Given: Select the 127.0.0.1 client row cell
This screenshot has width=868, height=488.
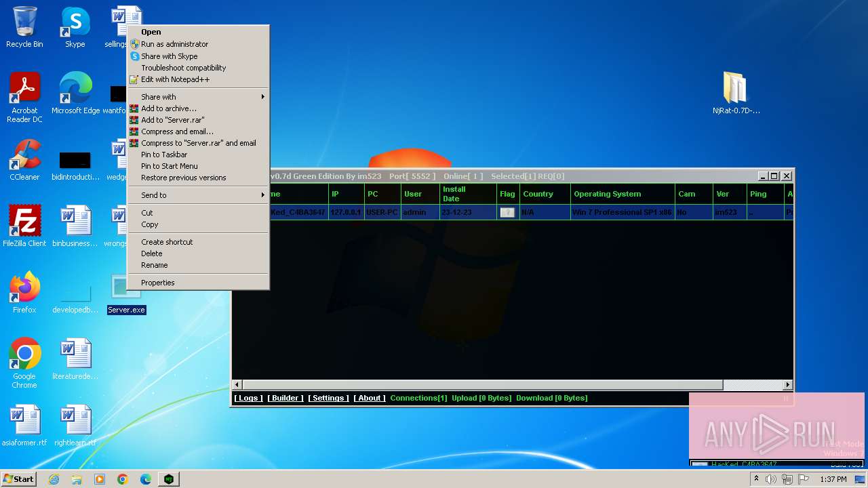Looking at the screenshot, I should (346, 212).
